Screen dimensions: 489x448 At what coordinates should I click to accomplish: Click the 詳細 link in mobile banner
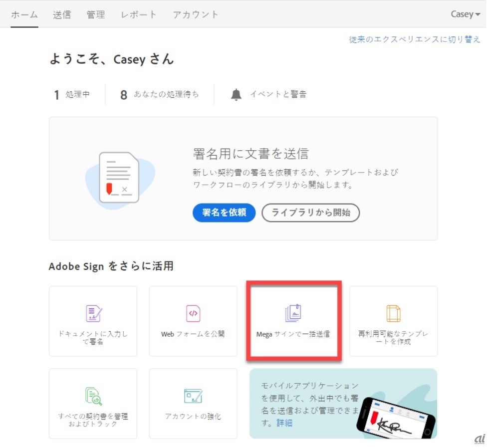tap(284, 423)
